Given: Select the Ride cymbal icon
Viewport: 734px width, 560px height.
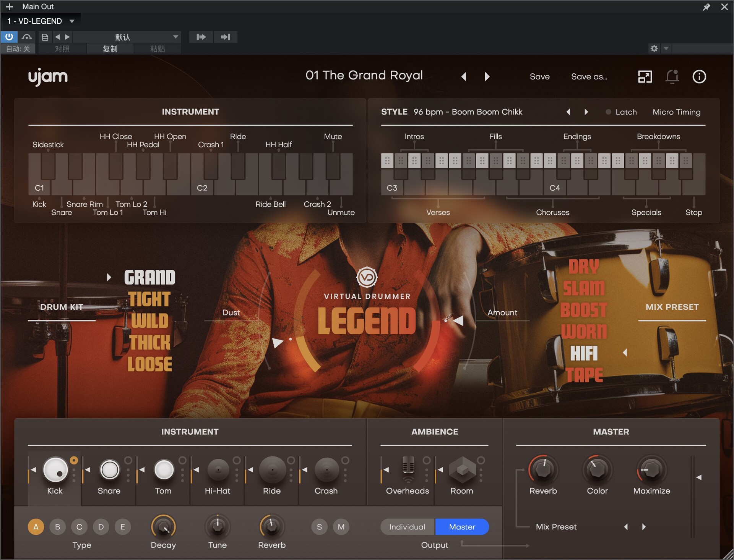Looking at the screenshot, I should tap(273, 469).
